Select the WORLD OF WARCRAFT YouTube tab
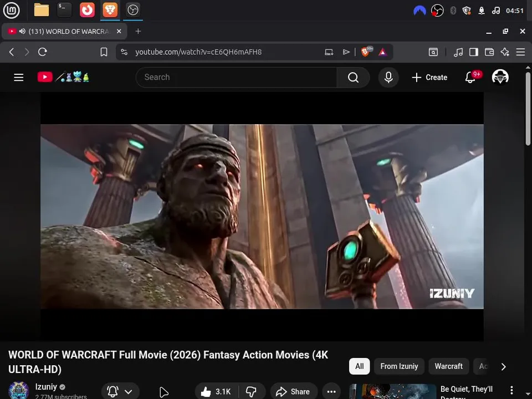532x399 pixels. click(64, 31)
